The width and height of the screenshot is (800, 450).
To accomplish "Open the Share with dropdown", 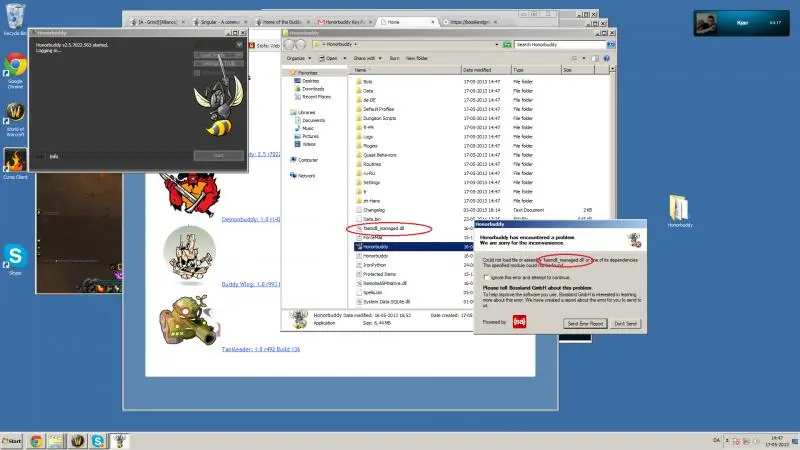I will (x=367, y=59).
